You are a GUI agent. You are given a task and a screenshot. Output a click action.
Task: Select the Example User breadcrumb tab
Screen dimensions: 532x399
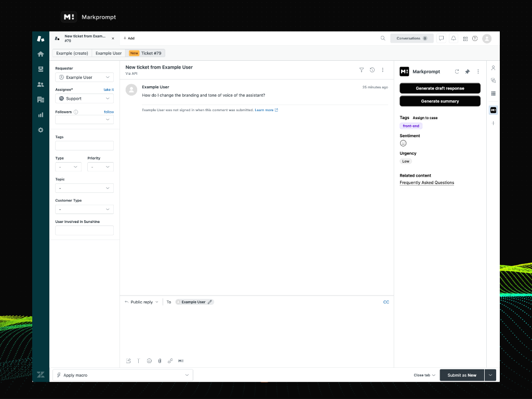[x=109, y=54]
